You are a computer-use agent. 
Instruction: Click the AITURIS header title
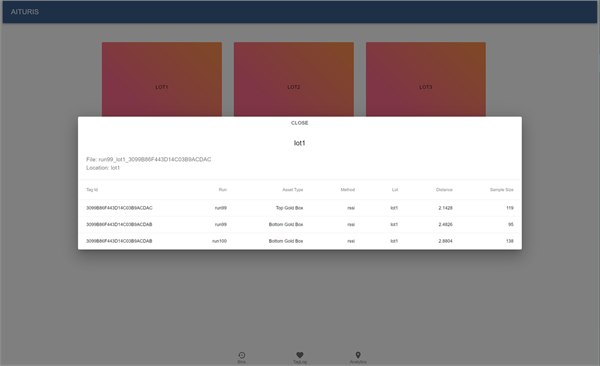[x=24, y=12]
